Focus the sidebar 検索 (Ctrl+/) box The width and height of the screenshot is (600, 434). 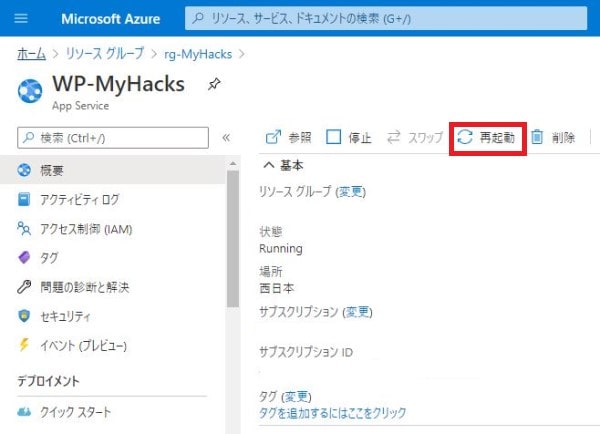click(x=113, y=138)
